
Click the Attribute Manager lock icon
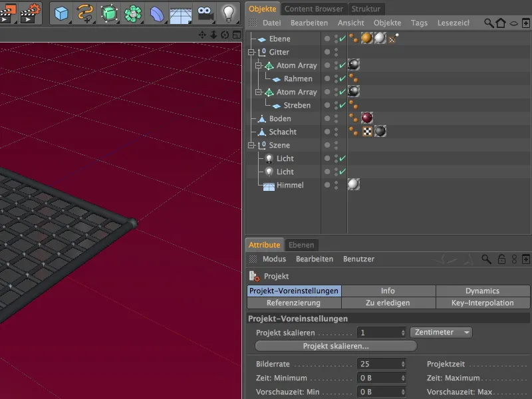pos(501,259)
